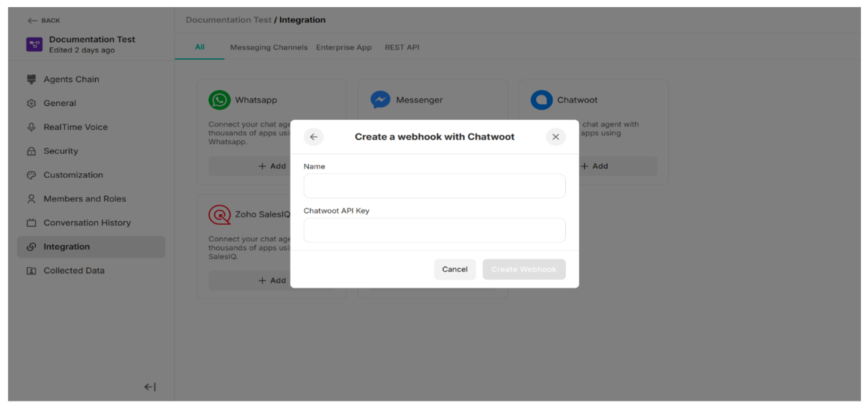Click the Conversation History calendar icon

31,223
